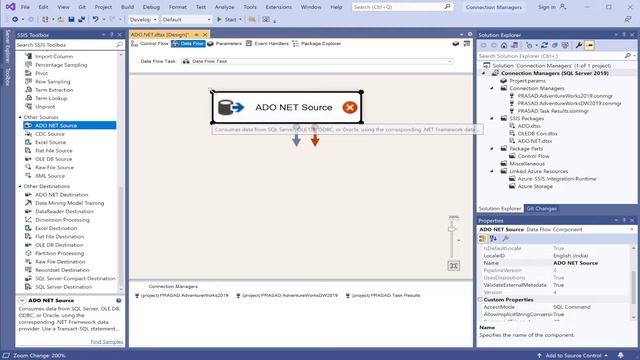Switch to the Event Handlers tab

click(267, 44)
